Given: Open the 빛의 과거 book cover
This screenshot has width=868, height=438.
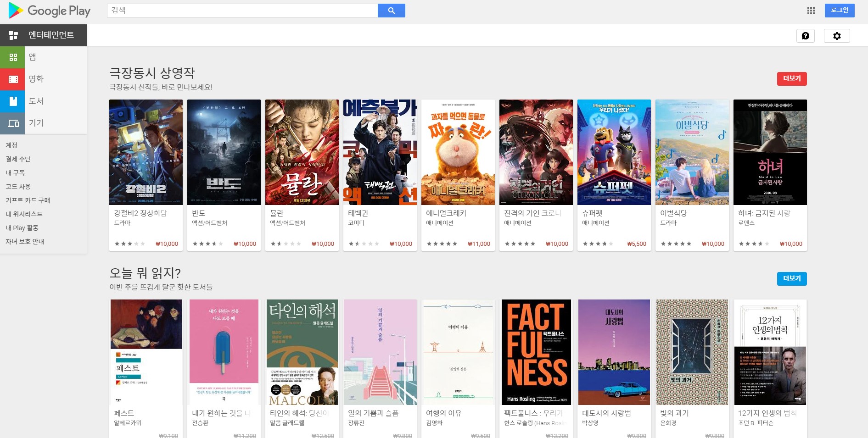Looking at the screenshot, I should pos(692,352).
